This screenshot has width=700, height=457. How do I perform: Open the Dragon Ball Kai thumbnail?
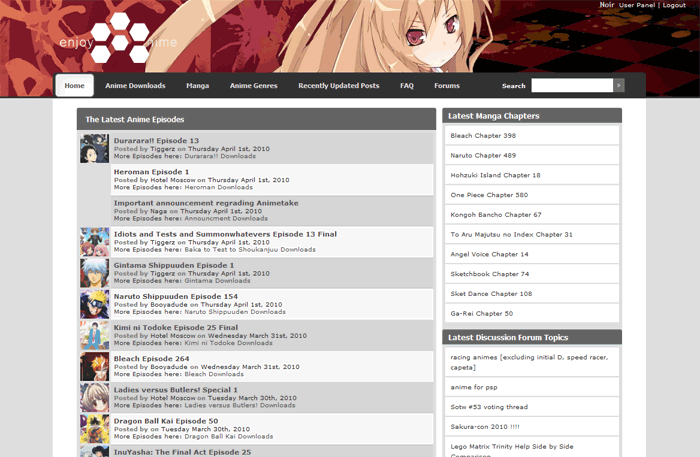(x=95, y=429)
